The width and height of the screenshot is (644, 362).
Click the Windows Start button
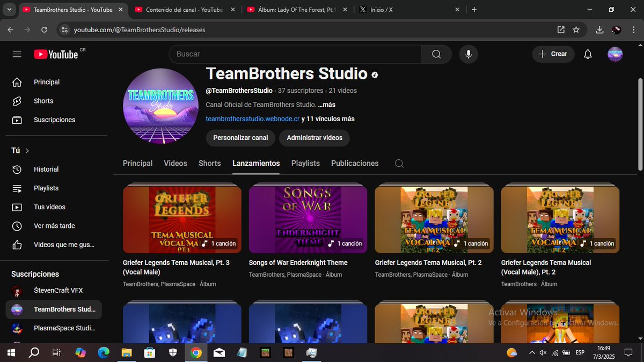pyautogui.click(x=11, y=352)
